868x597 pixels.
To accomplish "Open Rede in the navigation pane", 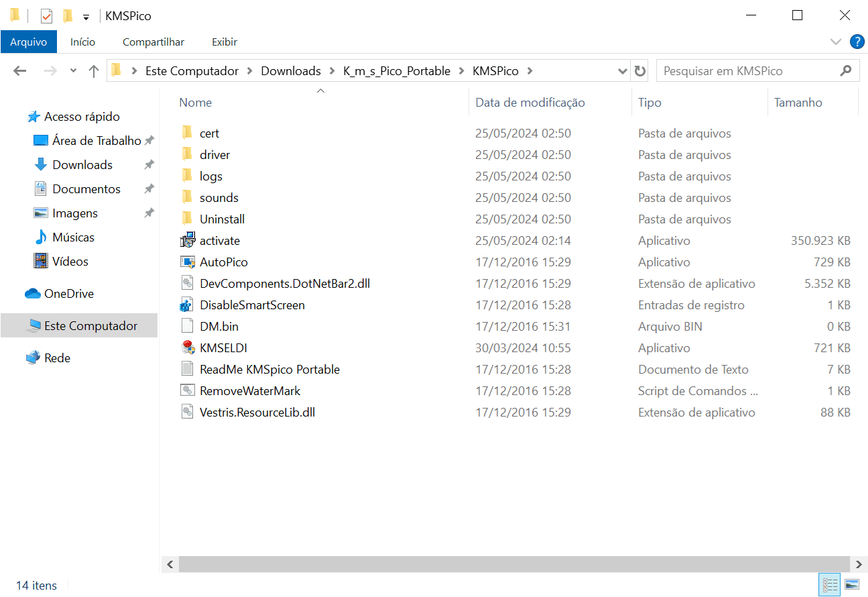I will pos(57,358).
